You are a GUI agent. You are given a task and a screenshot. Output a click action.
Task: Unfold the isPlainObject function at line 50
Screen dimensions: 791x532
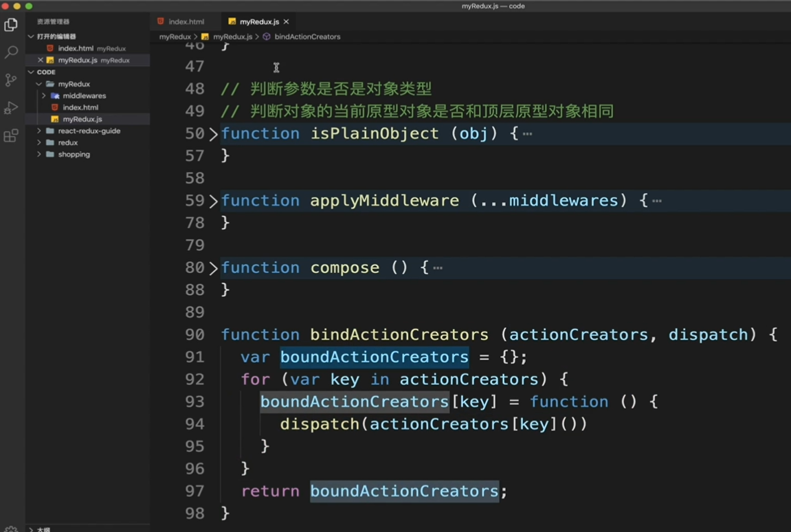tap(213, 134)
